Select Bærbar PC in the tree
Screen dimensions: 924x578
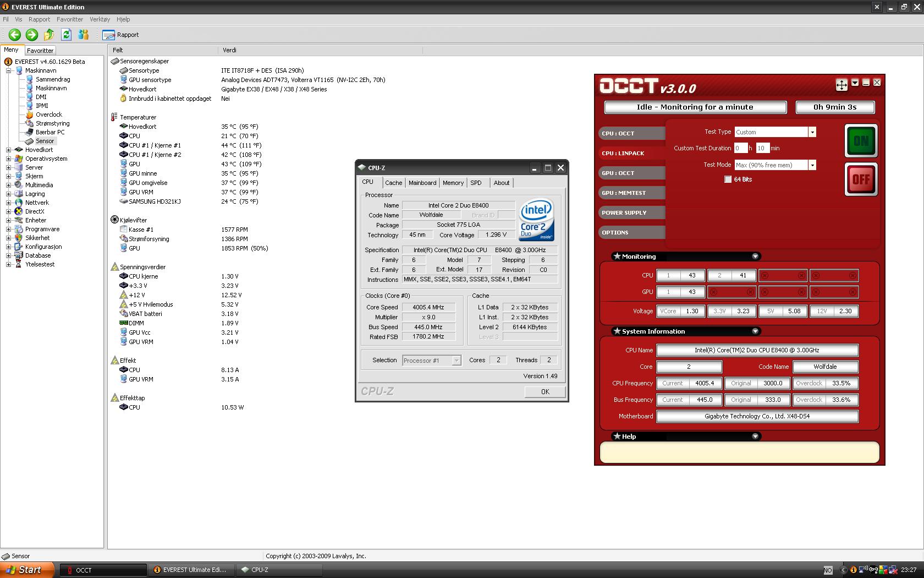tap(50, 132)
